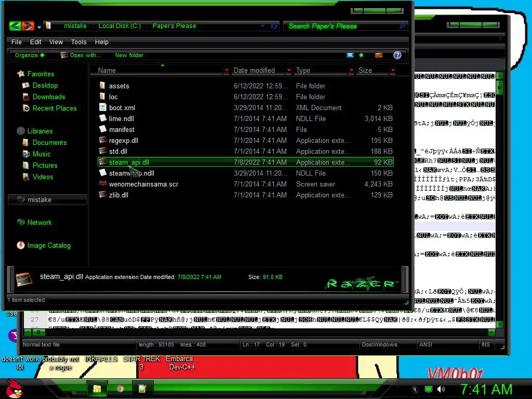Image resolution: width=532 pixels, height=399 pixels.
Task: Select the manifest file
Action: [122, 129]
